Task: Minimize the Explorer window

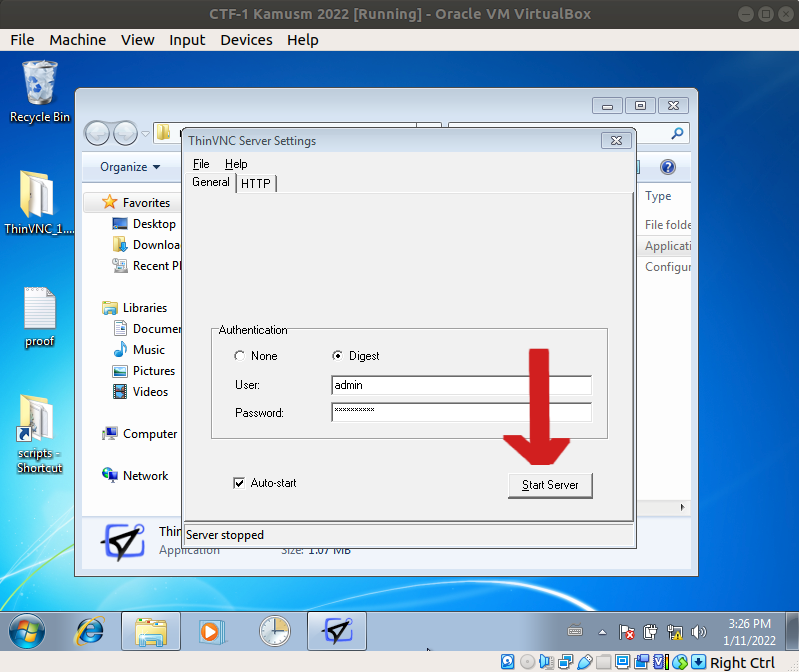Action: [x=607, y=105]
